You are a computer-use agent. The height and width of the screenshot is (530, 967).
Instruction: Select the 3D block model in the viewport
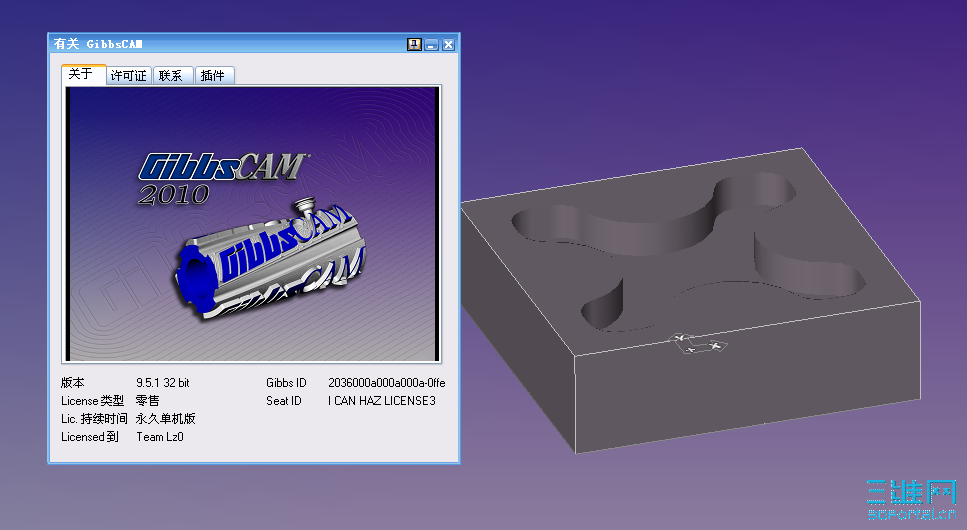point(691,300)
